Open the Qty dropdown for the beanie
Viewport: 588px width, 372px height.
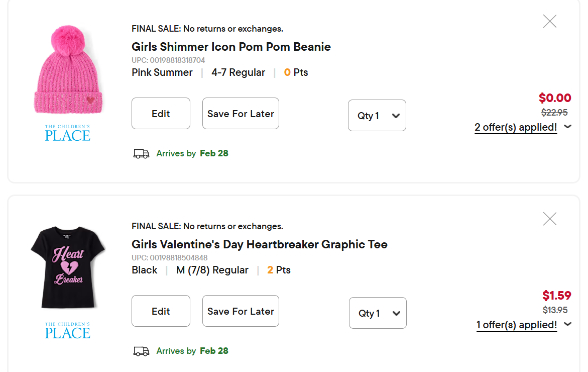(377, 116)
